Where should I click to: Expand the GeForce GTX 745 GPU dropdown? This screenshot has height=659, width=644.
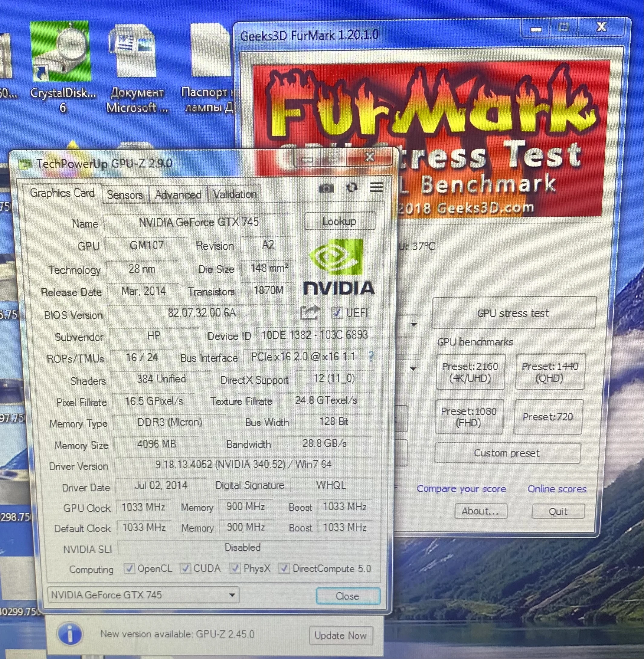[232, 595]
